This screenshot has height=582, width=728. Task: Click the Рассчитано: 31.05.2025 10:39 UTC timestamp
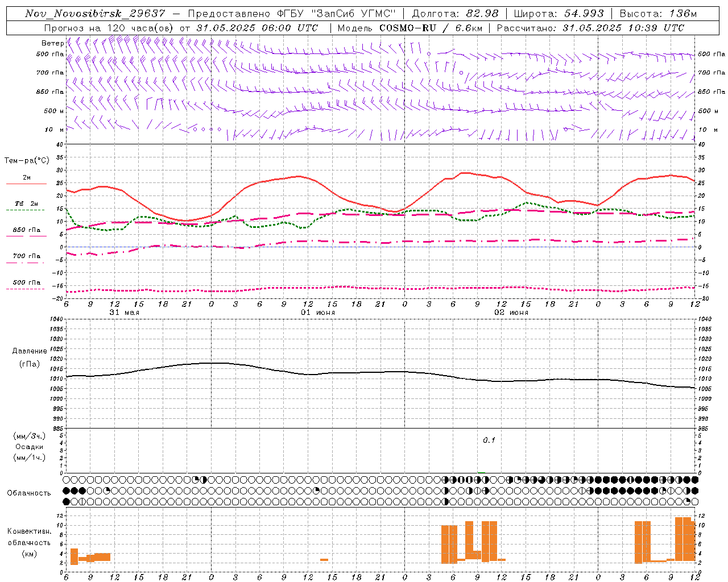tap(590, 28)
